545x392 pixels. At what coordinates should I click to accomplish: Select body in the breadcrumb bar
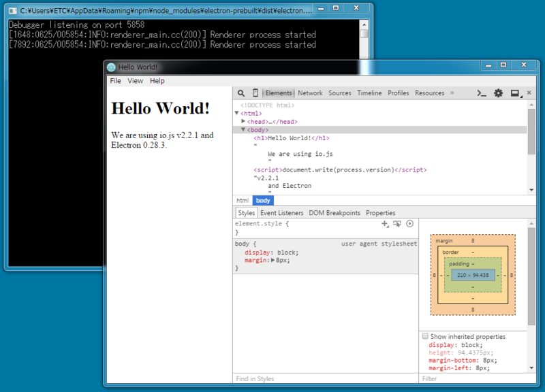(263, 200)
